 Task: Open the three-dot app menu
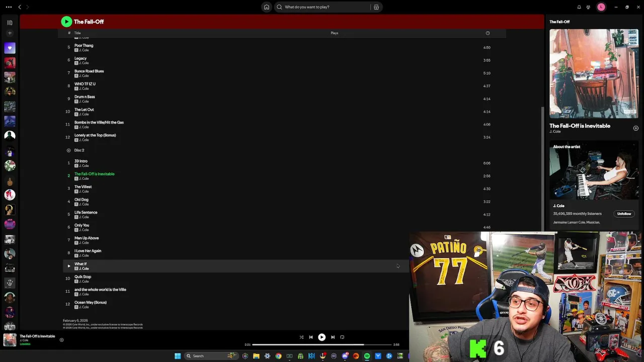(9, 7)
